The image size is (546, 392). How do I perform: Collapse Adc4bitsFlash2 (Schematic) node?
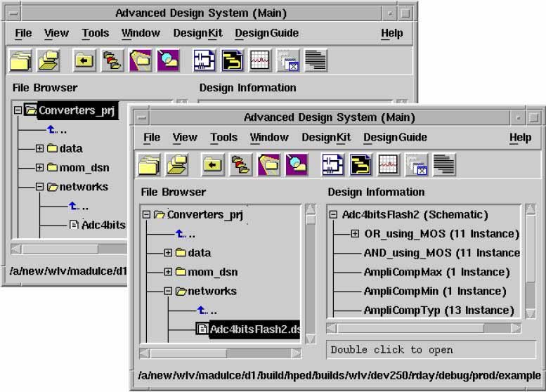tap(333, 214)
